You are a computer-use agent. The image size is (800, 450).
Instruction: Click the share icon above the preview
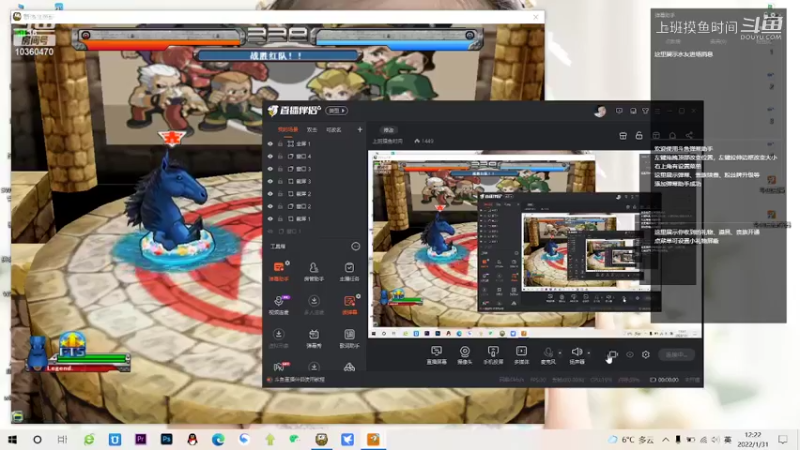[689, 136]
